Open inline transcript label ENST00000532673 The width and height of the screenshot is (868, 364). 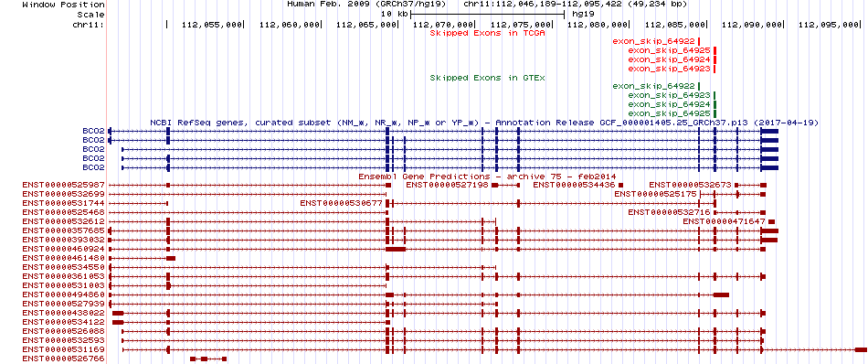(x=691, y=185)
